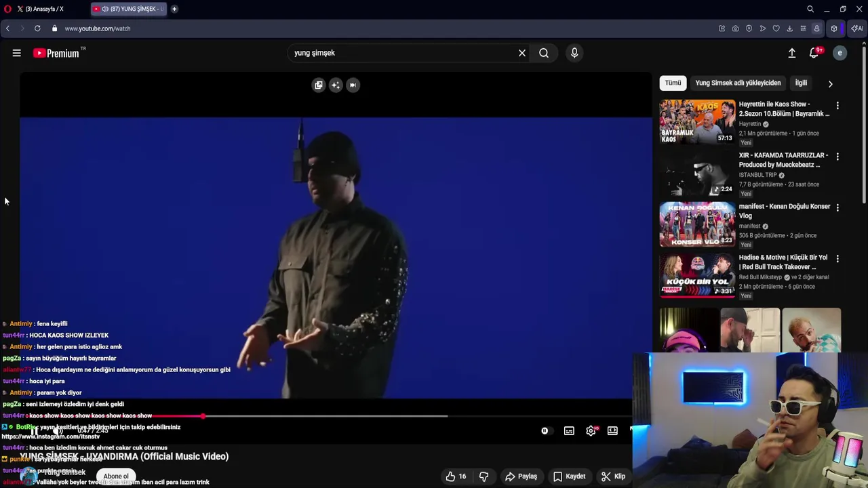Click Red Bull Miksteyp channel name
868x488 pixels.
760,277
